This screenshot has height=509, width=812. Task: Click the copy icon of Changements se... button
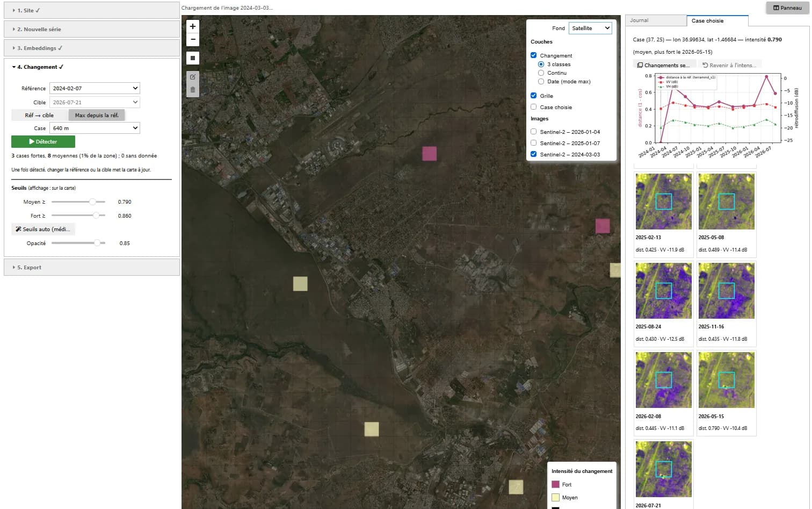pos(640,65)
